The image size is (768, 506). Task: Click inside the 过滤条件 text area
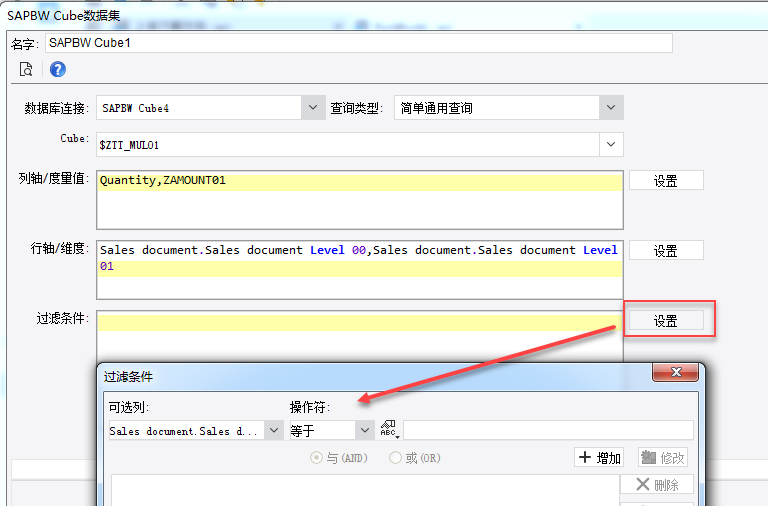360,336
